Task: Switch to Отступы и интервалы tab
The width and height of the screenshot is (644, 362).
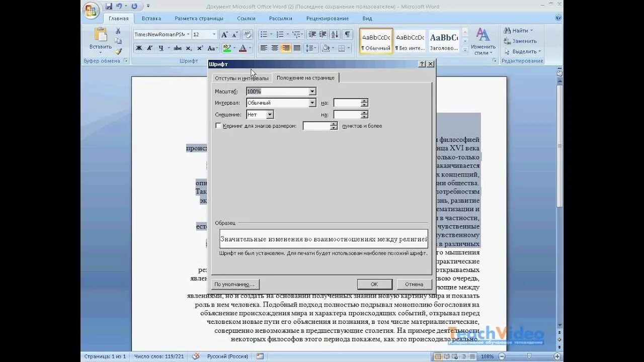Action: tap(242, 78)
